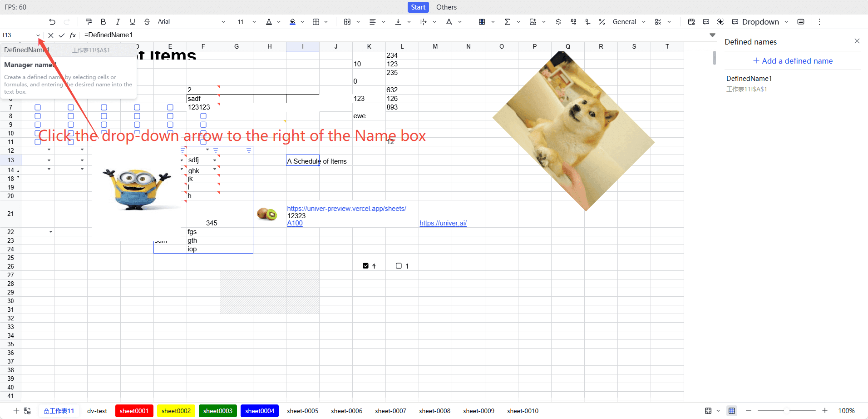Viewport: 868px width, 419px height.
Task: Toggle Italic formatting icon
Action: pos(118,22)
